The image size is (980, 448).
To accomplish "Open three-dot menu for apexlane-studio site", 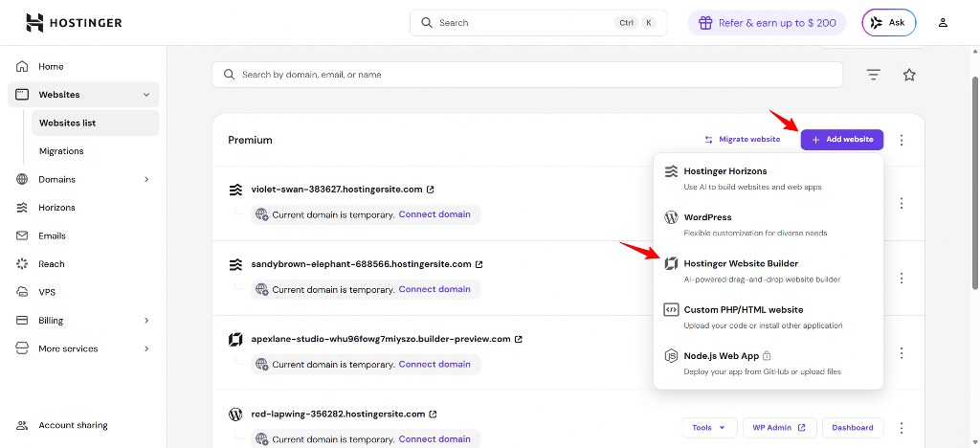I will point(902,353).
